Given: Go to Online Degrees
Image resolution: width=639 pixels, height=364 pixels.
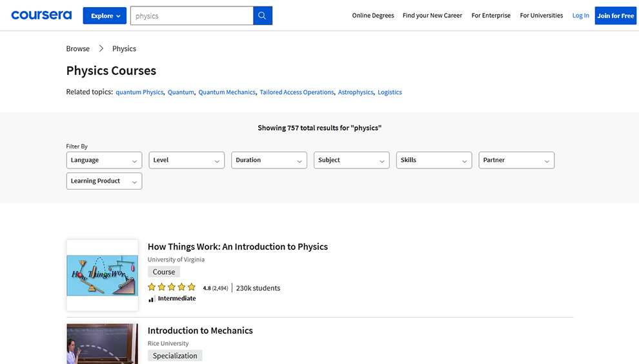Looking at the screenshot, I should click(x=373, y=15).
